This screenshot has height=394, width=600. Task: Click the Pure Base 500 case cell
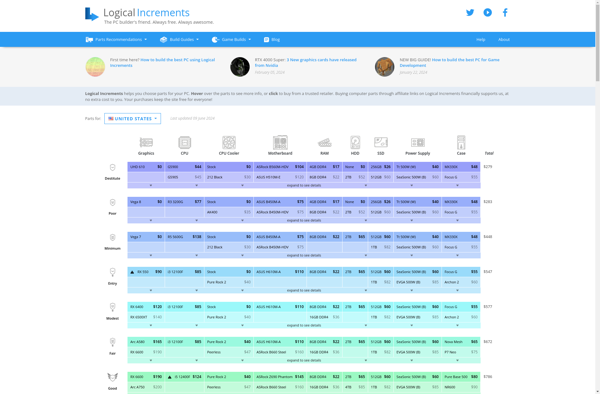(x=461, y=377)
